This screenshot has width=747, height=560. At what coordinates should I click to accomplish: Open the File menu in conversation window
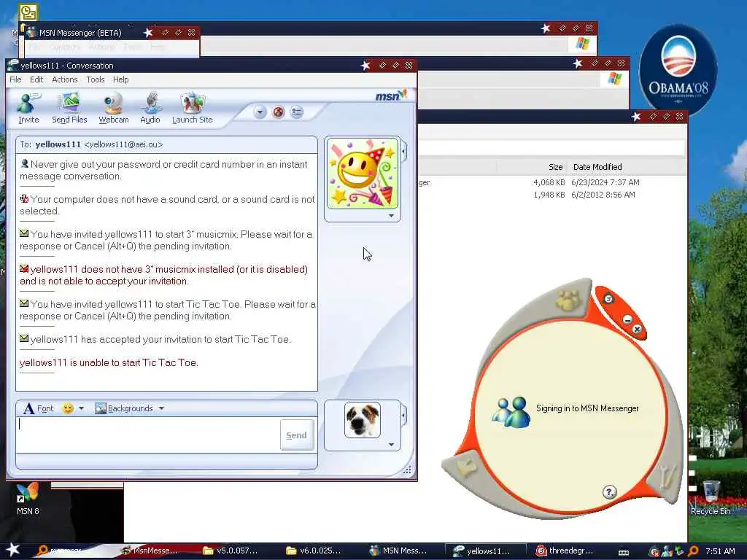point(15,79)
